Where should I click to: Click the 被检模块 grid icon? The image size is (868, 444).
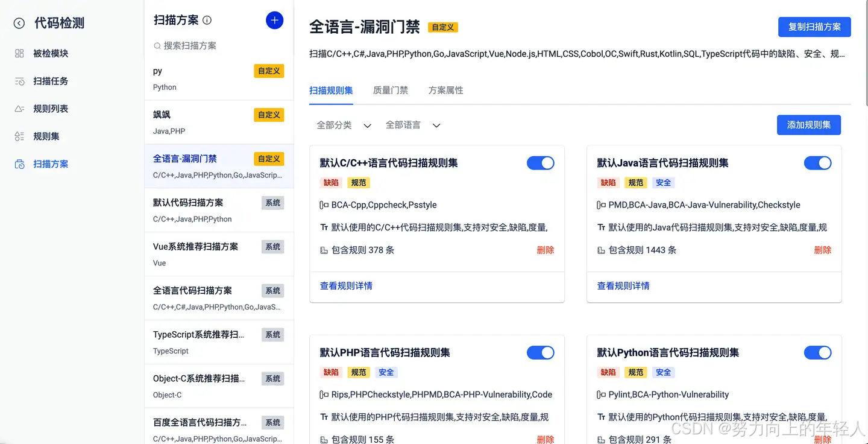tap(19, 54)
